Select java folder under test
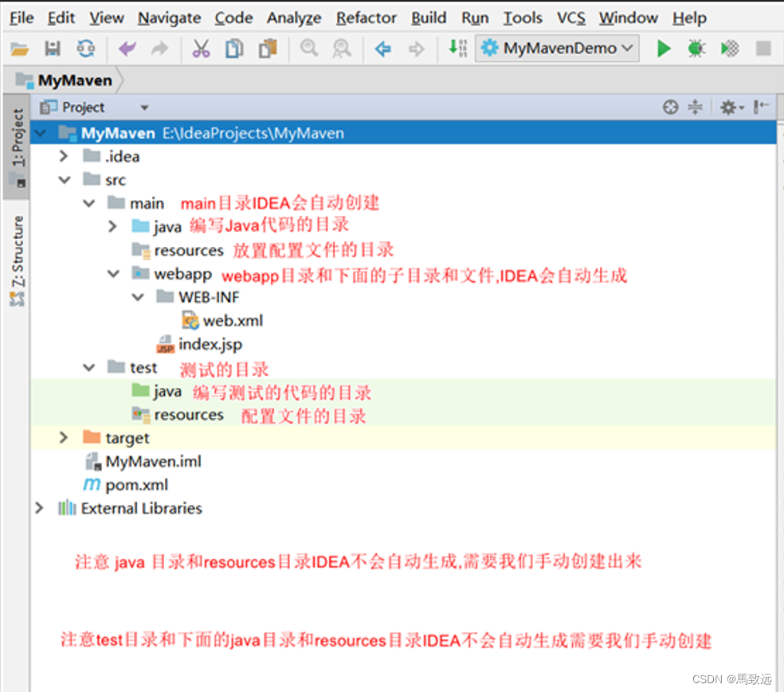Screen dimensions: 784x692 156,391
